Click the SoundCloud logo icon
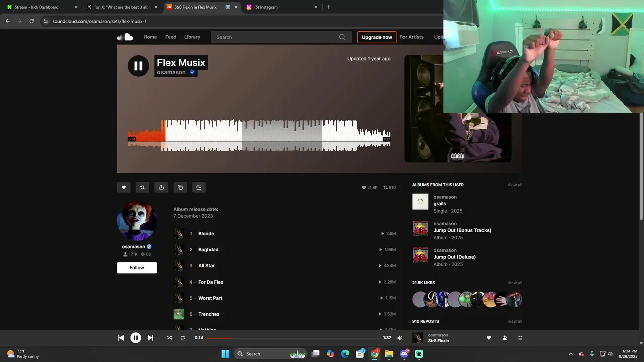The height and width of the screenshot is (362, 644). pyautogui.click(x=125, y=37)
